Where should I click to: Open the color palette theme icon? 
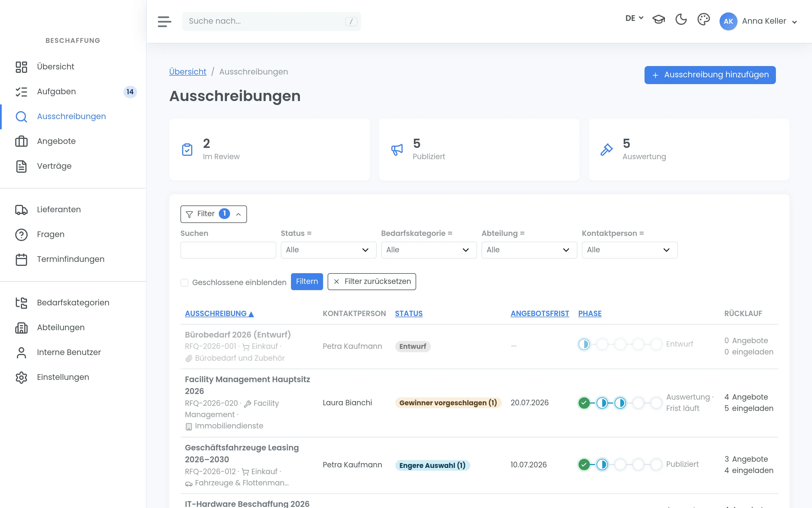703,19
